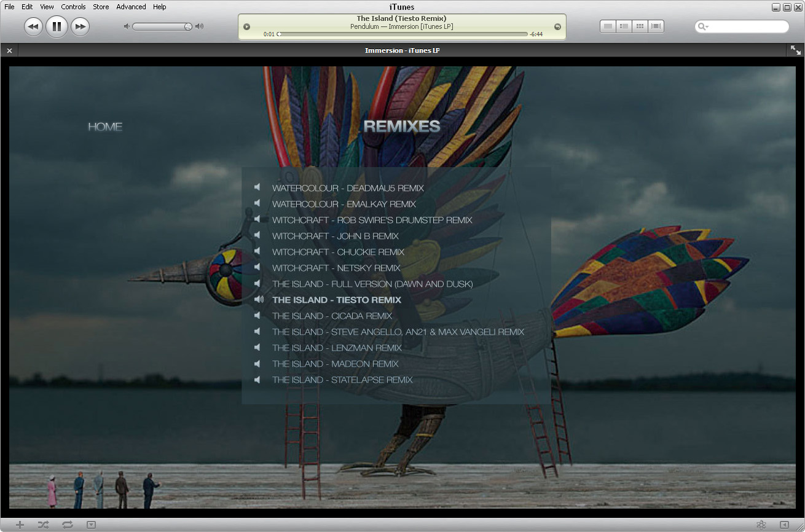The height and width of the screenshot is (532, 805).
Task: Click speaker icon beside Madeon Remix
Action: tap(257, 363)
